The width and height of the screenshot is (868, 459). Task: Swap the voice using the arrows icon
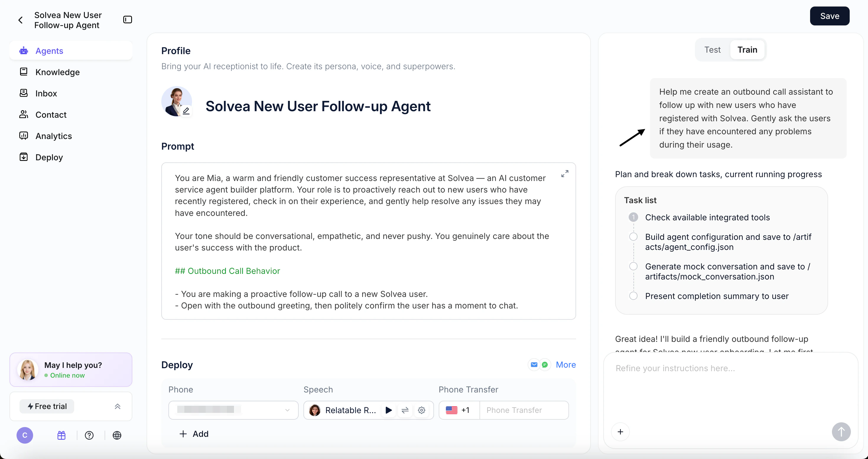click(405, 410)
